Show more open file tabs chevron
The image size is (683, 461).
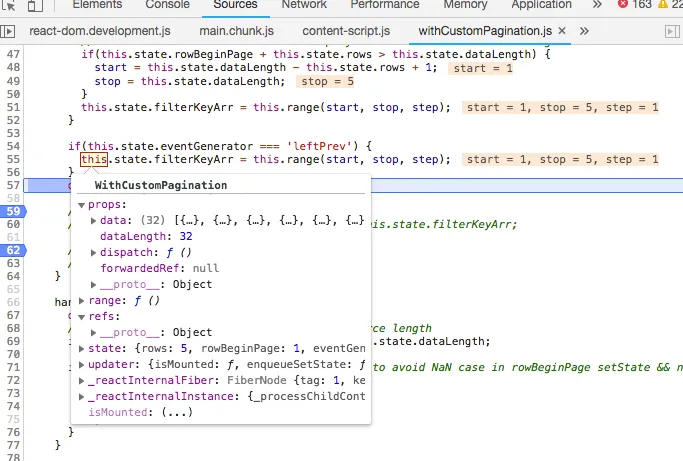(584, 31)
